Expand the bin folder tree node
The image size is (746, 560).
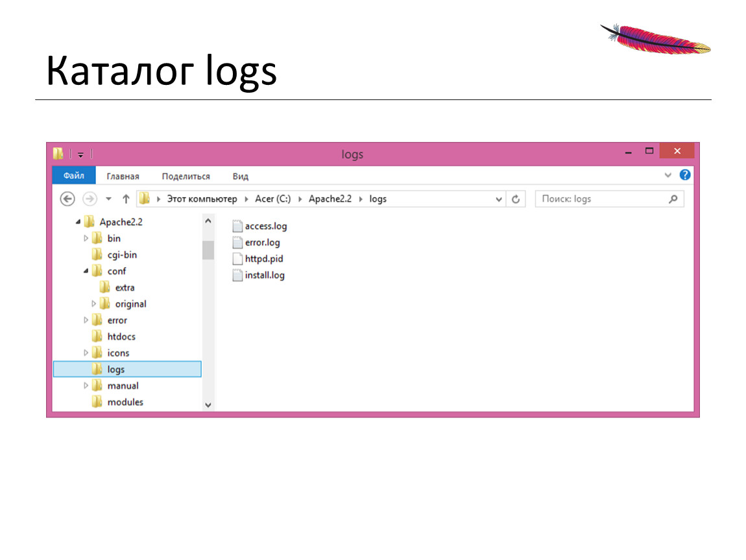click(x=86, y=239)
